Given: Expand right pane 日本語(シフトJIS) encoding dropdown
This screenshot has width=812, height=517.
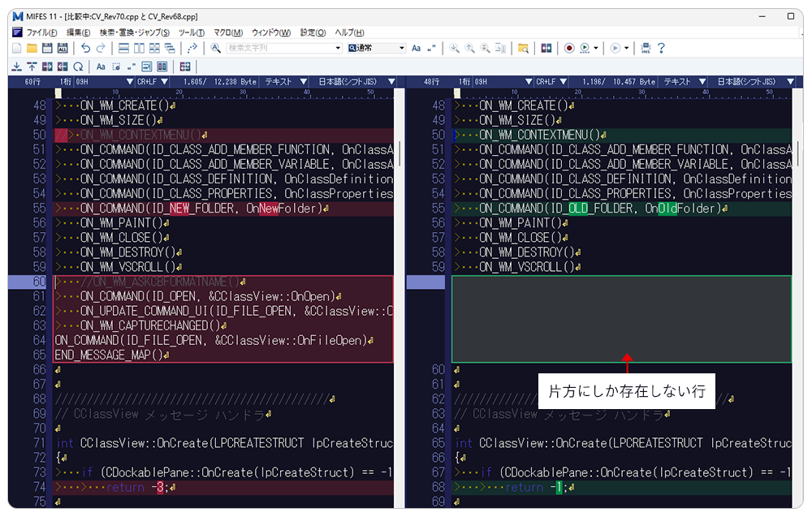Looking at the screenshot, I should point(788,82).
